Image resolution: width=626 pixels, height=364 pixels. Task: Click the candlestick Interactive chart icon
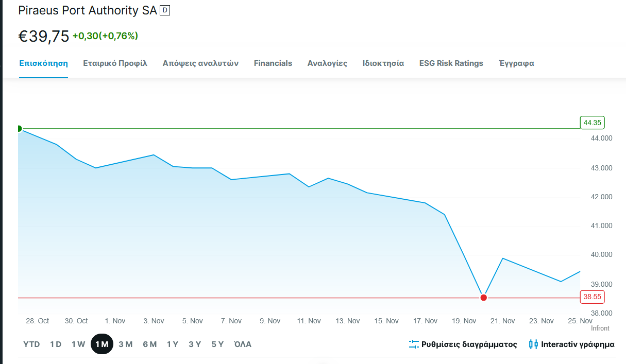533,344
